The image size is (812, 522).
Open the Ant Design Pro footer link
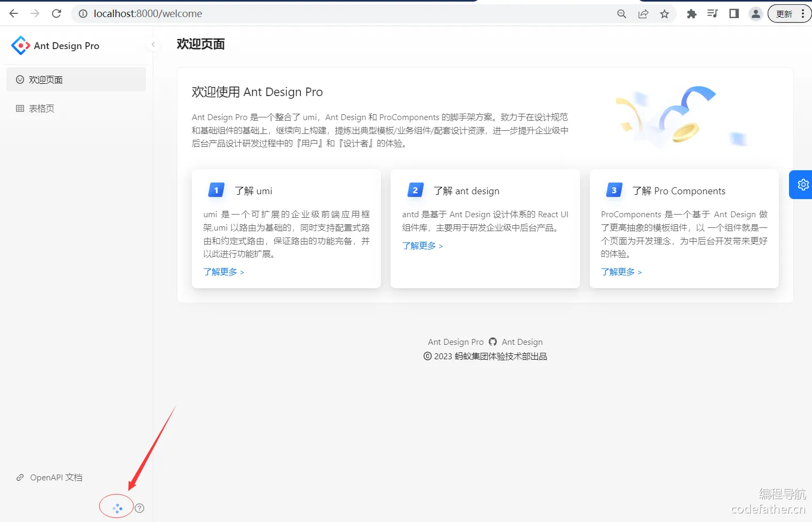(x=456, y=342)
